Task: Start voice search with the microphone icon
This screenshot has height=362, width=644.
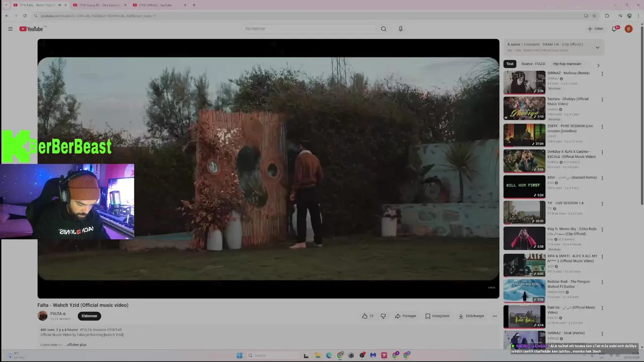Action: click(x=400, y=29)
